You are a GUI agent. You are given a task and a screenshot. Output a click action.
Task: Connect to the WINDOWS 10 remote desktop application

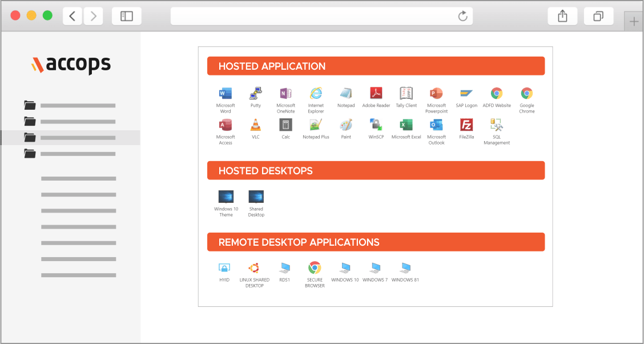345,268
